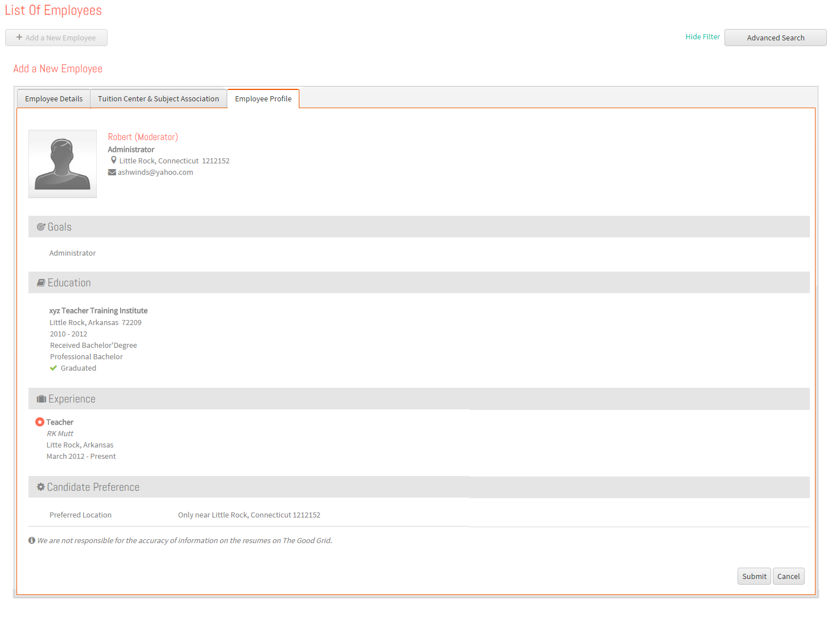Click the Candidate Preference section header

(x=419, y=487)
